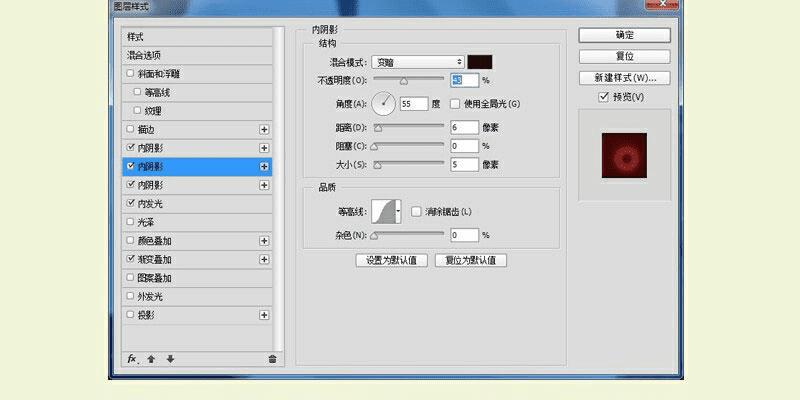
Task: Open the dark shadow color swatch
Action: tap(480, 62)
